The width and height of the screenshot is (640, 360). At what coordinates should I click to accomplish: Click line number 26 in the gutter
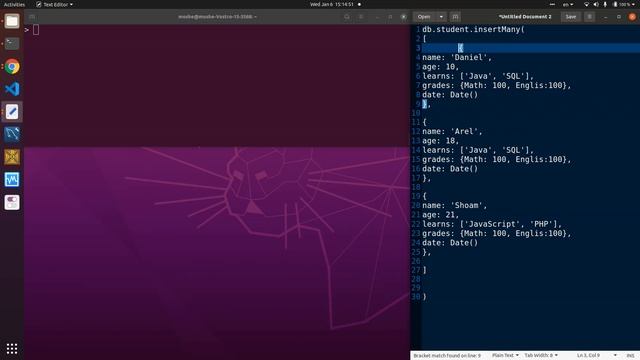point(416,261)
